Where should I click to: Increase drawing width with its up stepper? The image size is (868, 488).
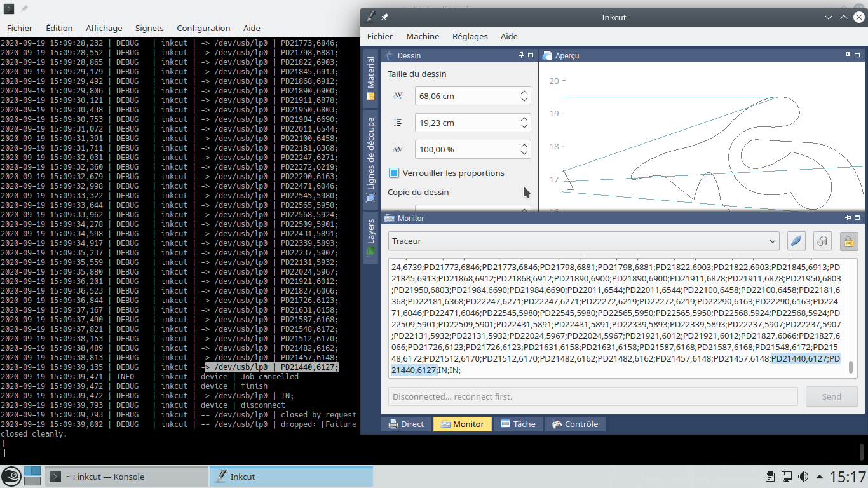524,91
